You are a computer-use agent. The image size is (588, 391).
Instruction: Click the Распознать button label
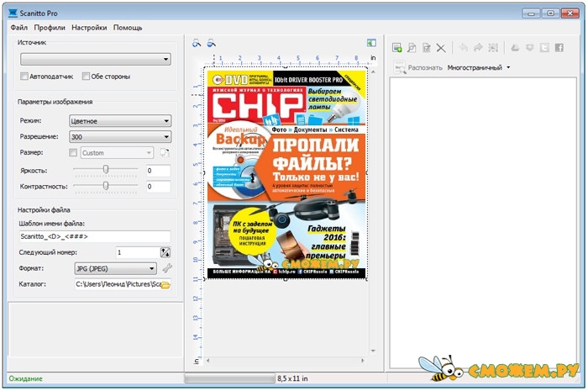click(x=425, y=67)
